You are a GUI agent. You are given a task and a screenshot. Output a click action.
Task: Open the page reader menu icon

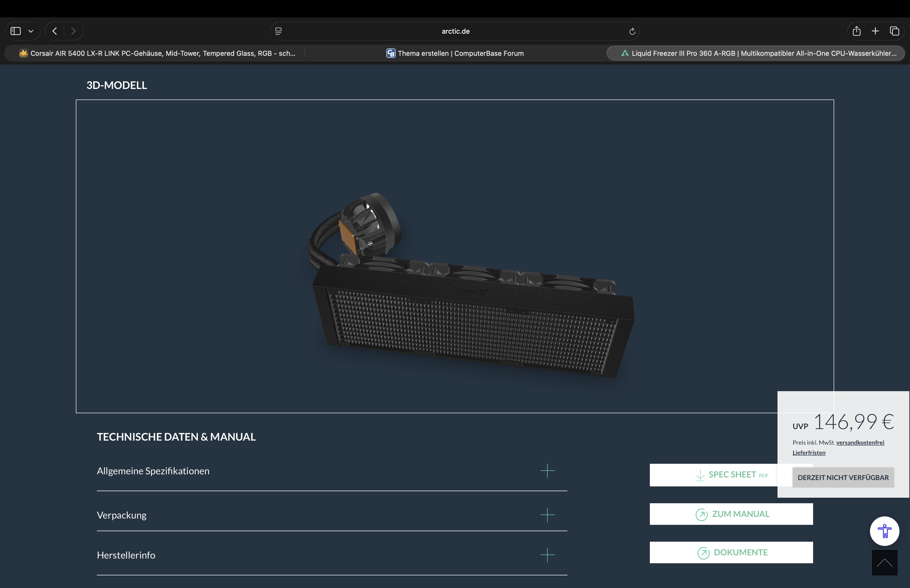click(278, 31)
